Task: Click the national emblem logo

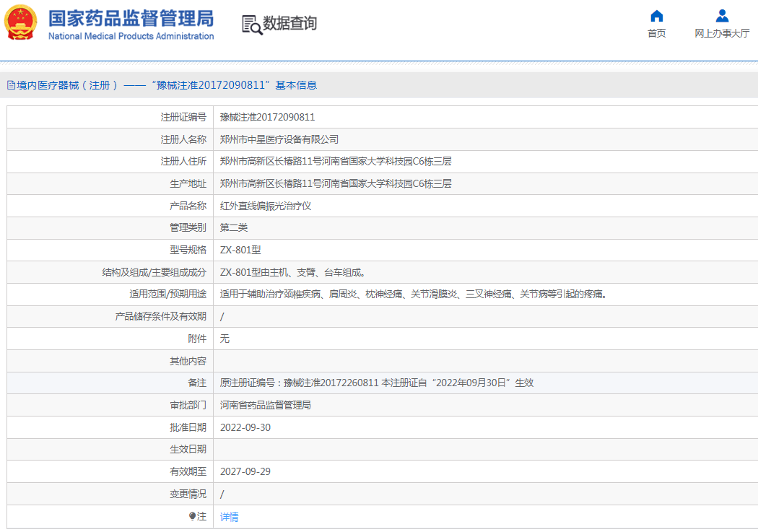Action: point(20,22)
